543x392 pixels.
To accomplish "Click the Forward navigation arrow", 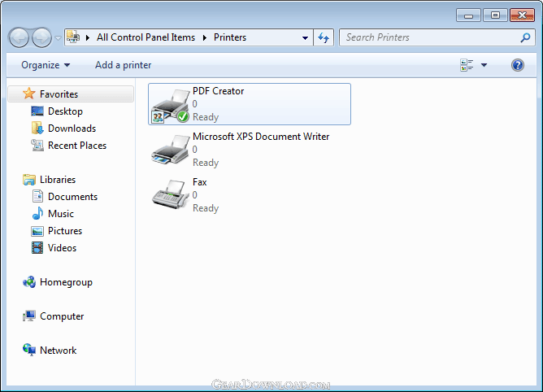I will click(41, 37).
